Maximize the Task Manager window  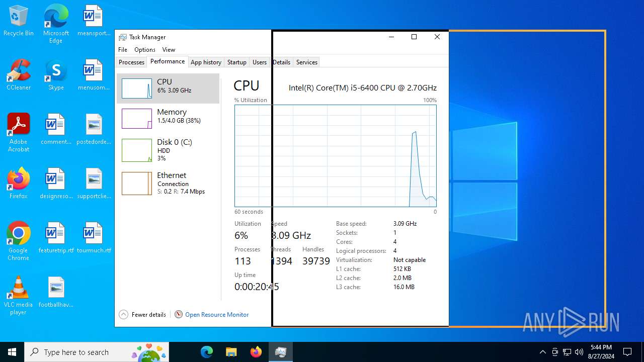(414, 37)
